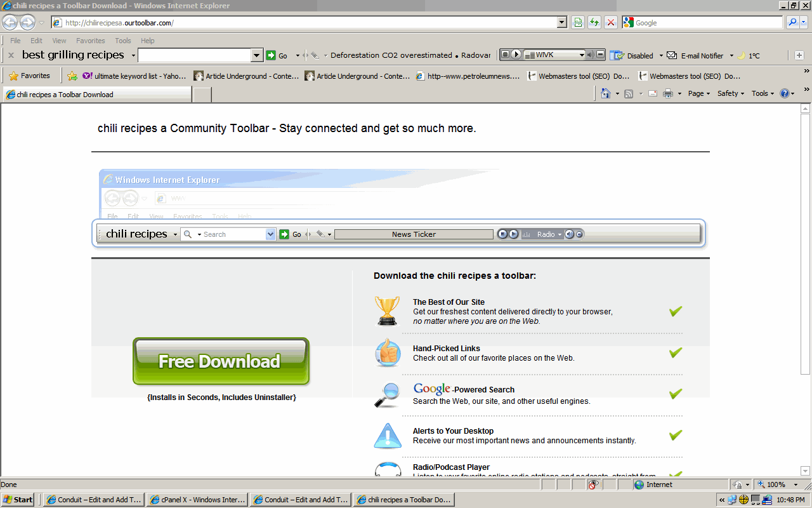Mute the radio player speaker icon
Viewport: 812px width, 508px height.
pyautogui.click(x=590, y=55)
